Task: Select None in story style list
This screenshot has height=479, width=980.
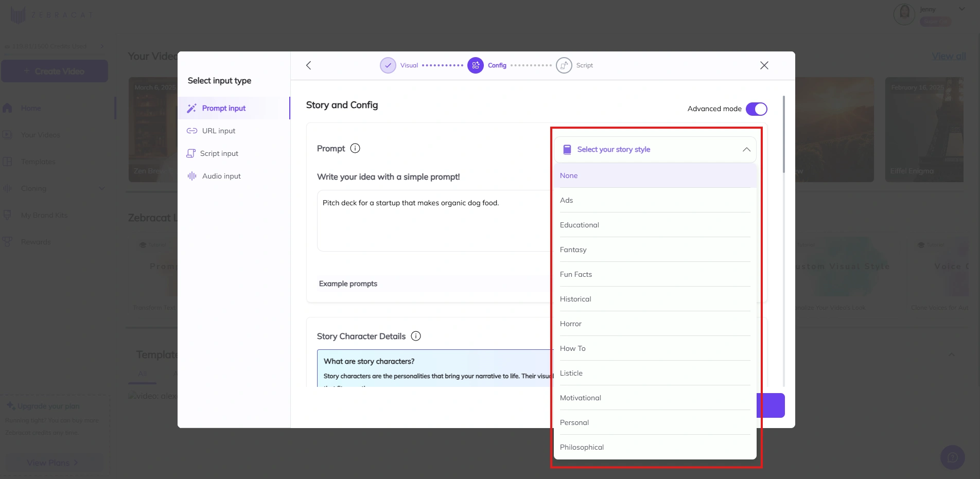Action: pos(655,175)
